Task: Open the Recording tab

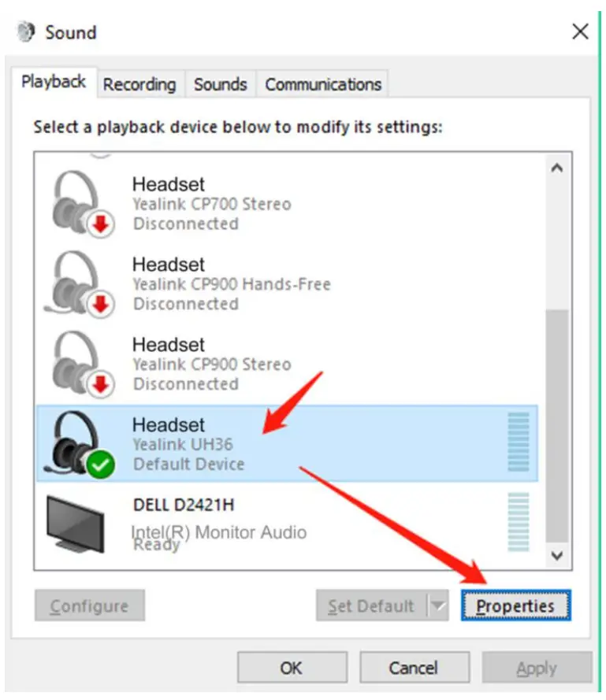Action: point(140,84)
